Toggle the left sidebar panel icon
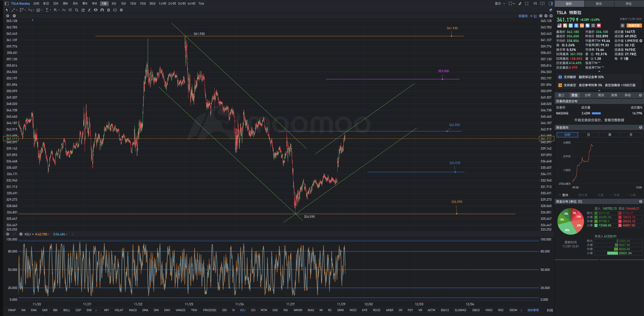644x316 pixels. [x=7, y=3]
